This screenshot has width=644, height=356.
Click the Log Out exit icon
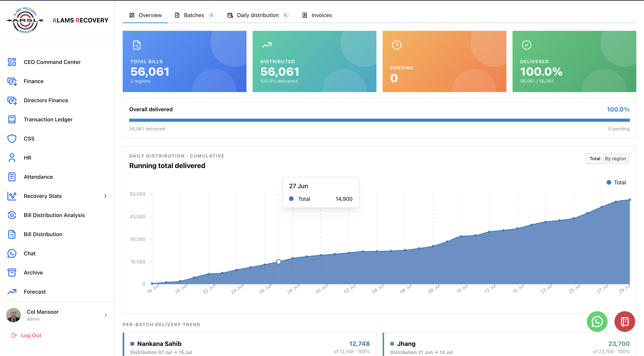[14, 335]
